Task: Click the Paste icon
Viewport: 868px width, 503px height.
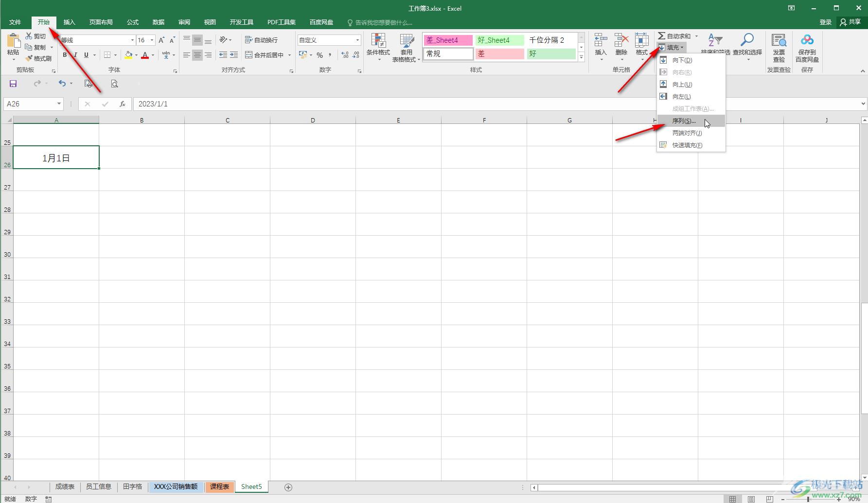Action: [13, 41]
